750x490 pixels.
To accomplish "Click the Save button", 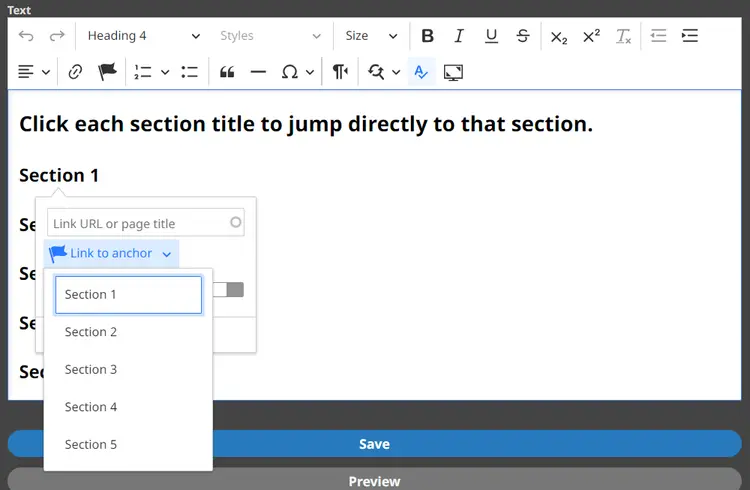I will [x=375, y=444].
